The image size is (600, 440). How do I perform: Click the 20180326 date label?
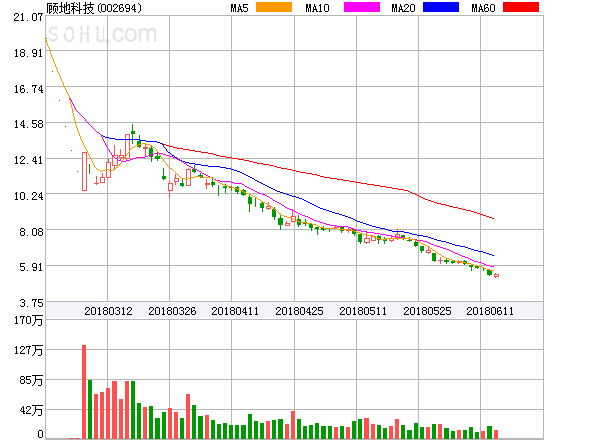pos(172,311)
